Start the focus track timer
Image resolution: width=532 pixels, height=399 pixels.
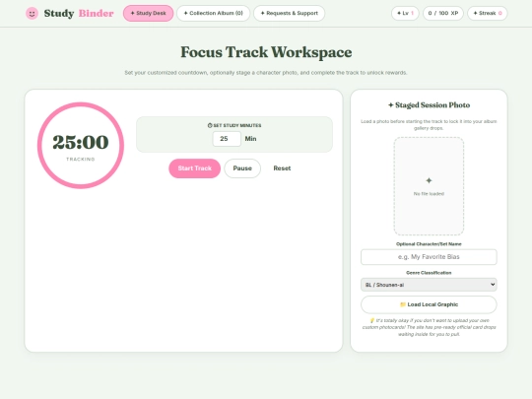195,168
